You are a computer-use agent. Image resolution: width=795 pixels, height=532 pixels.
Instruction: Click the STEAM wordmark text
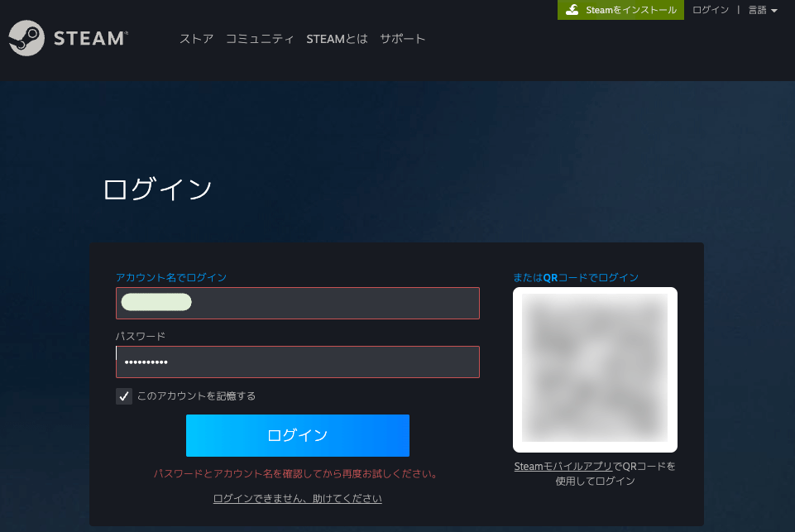91,39
